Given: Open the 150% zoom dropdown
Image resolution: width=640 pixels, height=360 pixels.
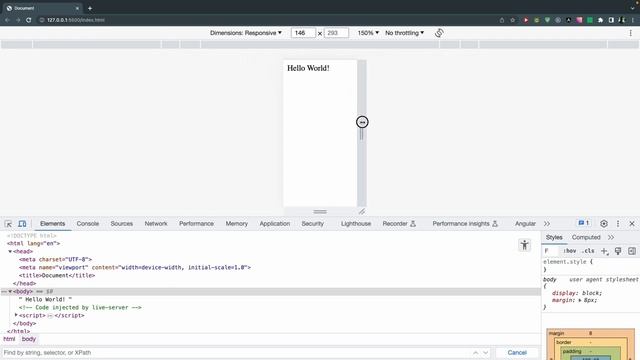Looking at the screenshot, I should [368, 33].
